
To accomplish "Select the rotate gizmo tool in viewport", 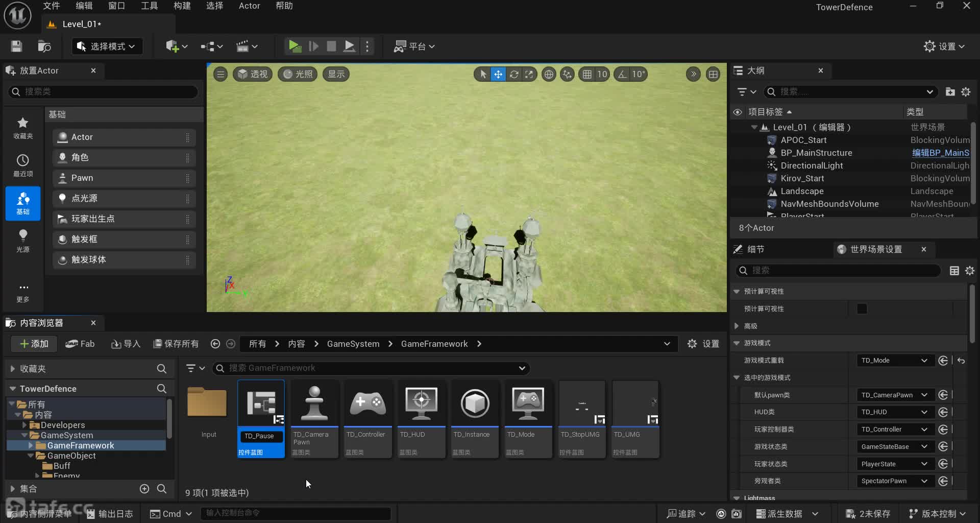I will 514,75.
